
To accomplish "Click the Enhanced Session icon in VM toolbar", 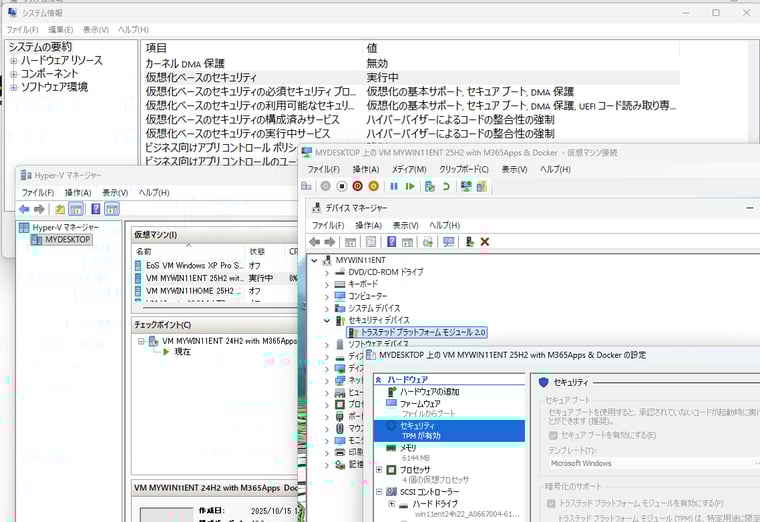I will (x=466, y=186).
